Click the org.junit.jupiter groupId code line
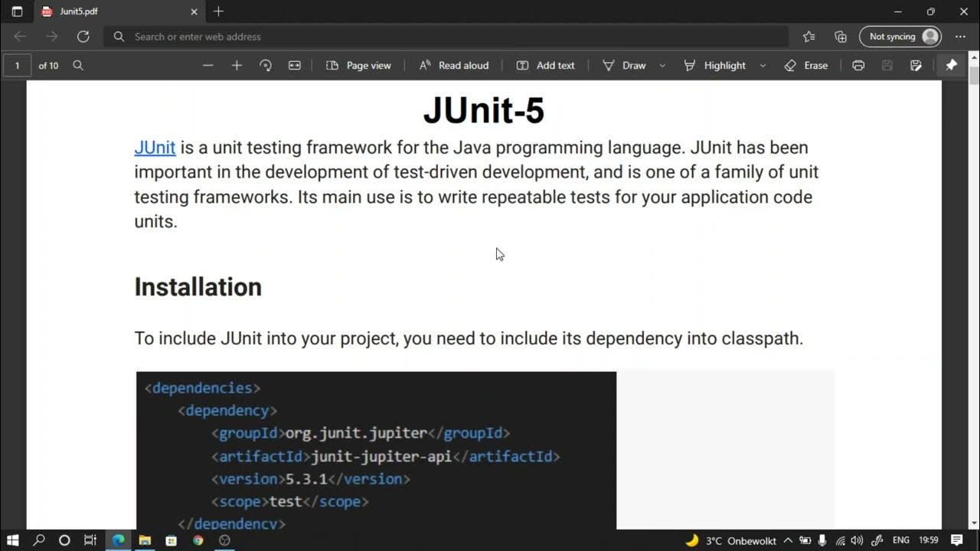Image resolution: width=980 pixels, height=551 pixels. 361,433
